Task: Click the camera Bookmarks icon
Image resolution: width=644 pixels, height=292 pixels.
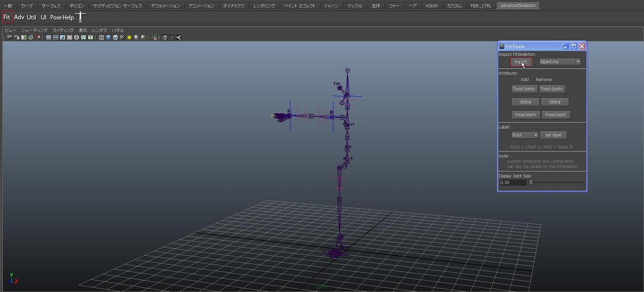Action: (x=23, y=37)
